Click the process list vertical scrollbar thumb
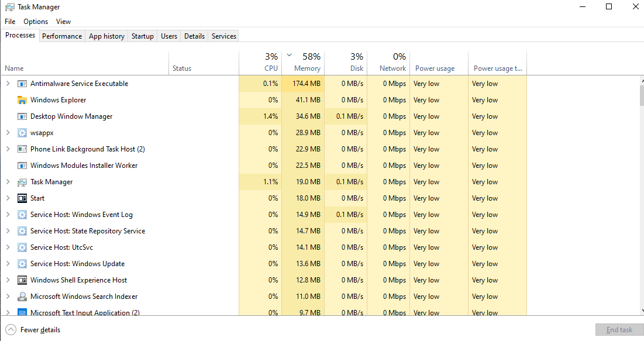 click(642, 96)
